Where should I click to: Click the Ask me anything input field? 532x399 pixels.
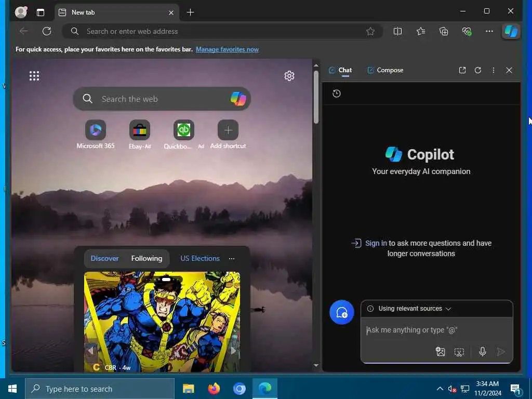pyautogui.click(x=436, y=330)
